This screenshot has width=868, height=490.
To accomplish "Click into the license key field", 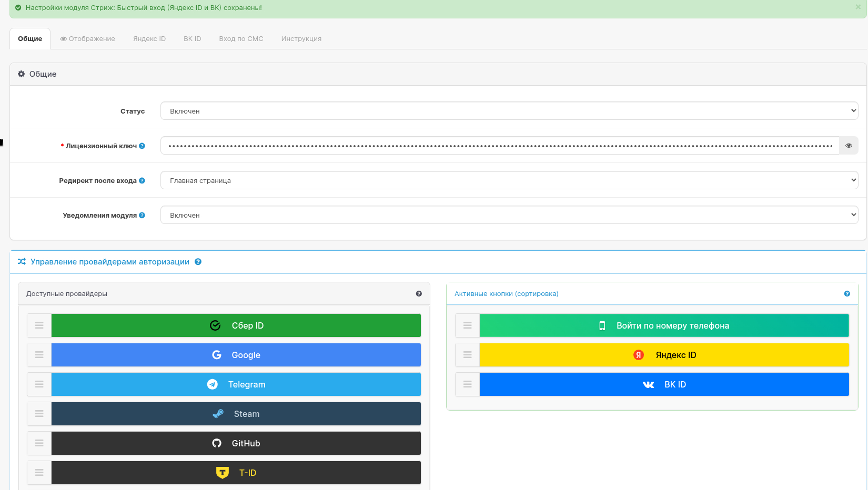I will (500, 146).
